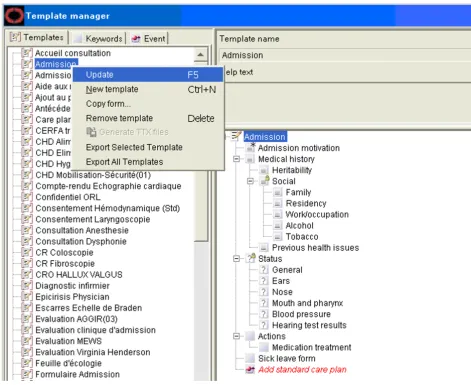Click the Residency node icon
This screenshot has height=385, width=471.
(x=278, y=203)
